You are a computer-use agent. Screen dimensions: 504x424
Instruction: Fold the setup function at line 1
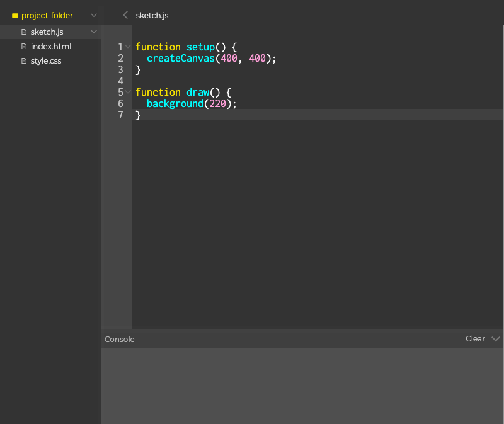pos(129,47)
